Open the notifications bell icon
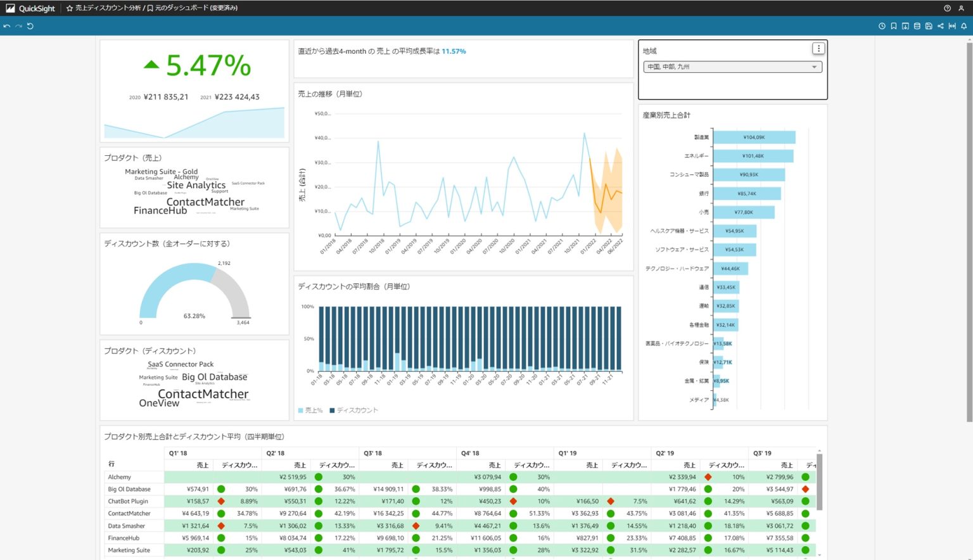 (x=962, y=26)
